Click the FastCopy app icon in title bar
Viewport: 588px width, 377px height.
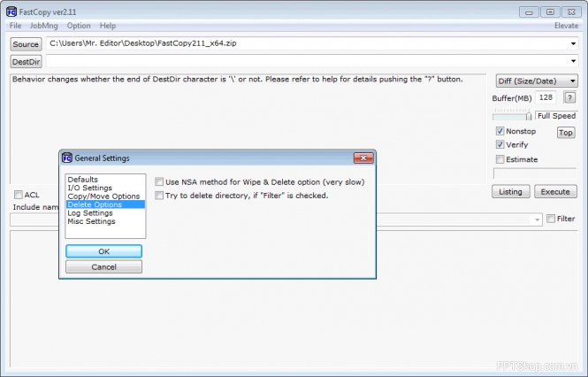click(11, 12)
